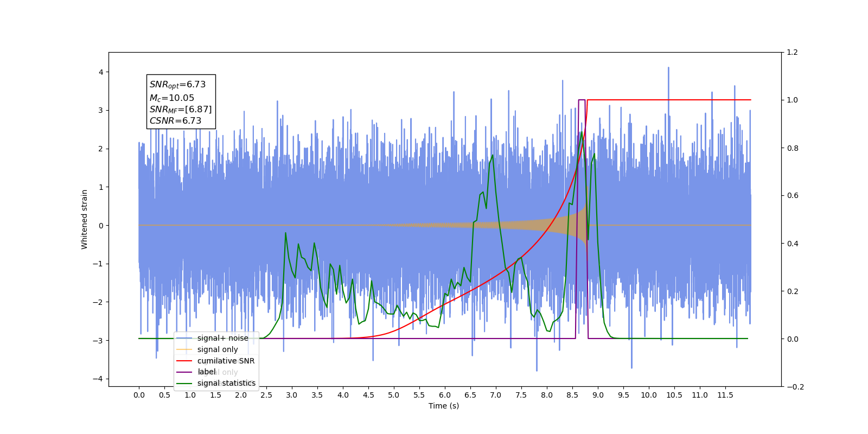Click the blue 'signal+ noise' legend line

[x=184, y=338]
